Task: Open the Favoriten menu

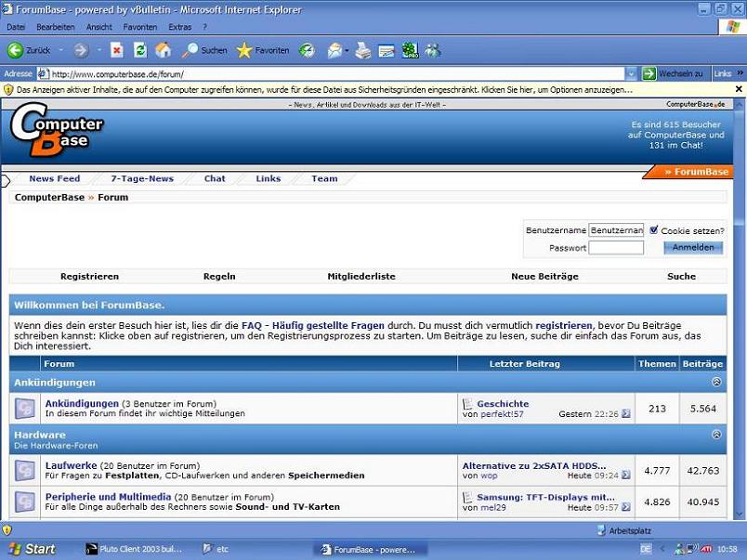Action: pyautogui.click(x=140, y=27)
